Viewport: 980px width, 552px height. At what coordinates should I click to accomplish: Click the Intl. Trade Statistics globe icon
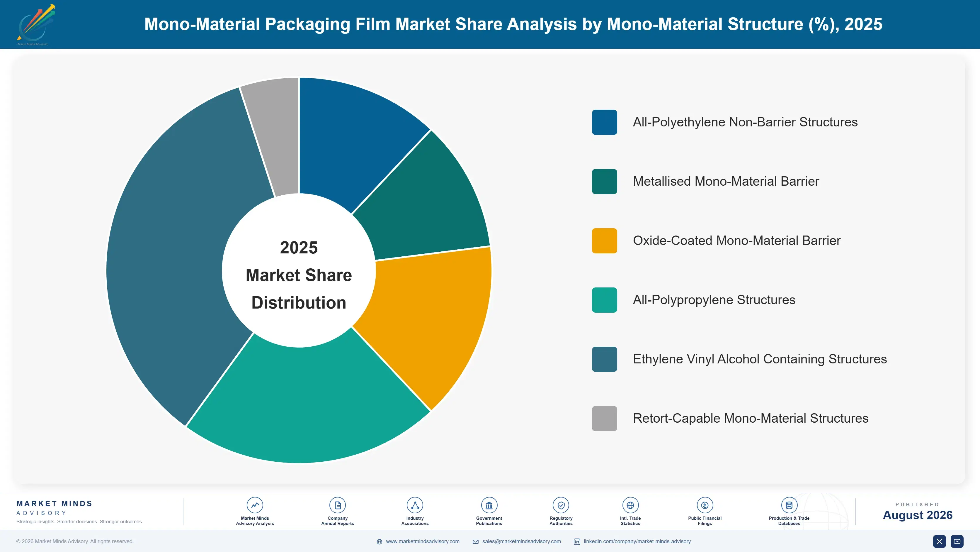630,505
